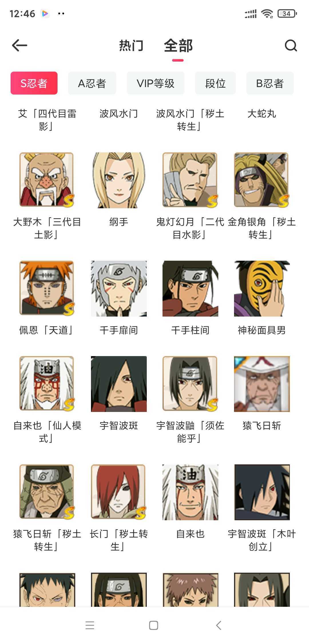
Task: Open the 段位 category chip
Action: [215, 83]
